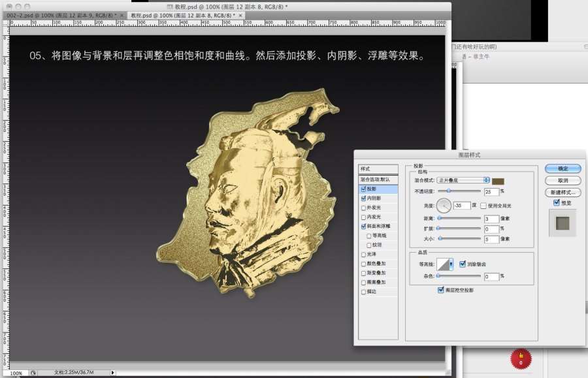This screenshot has height=378, width=588.
Task: Click the angle dial in 投影 settings
Action: 444,206
